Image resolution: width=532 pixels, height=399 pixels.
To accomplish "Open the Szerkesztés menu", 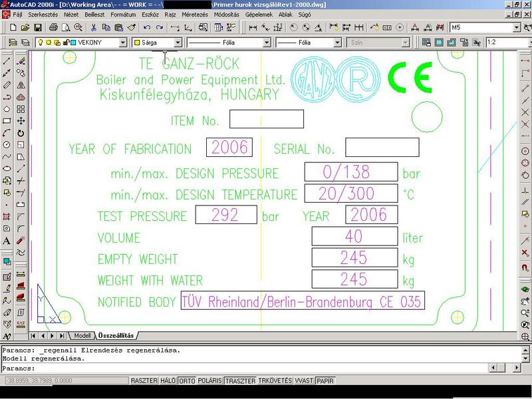I will coord(43,15).
